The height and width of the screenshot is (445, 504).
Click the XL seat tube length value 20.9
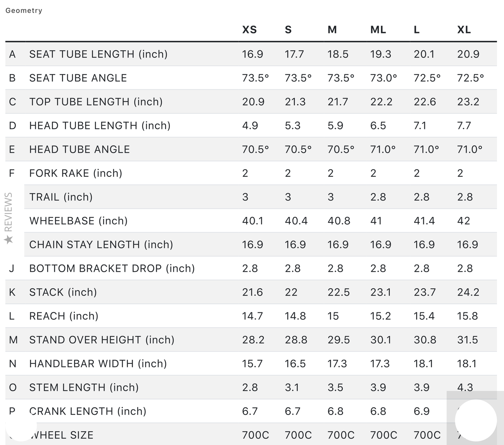click(x=468, y=54)
